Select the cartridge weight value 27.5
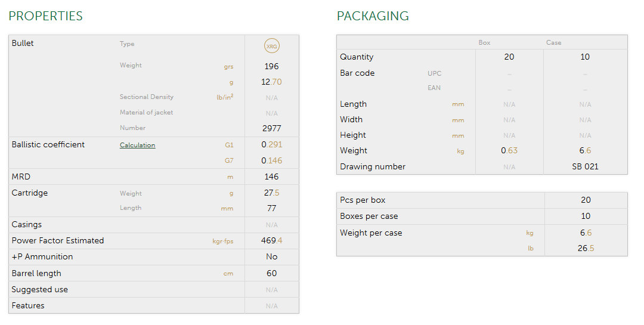This screenshot has height=325, width=644. [x=271, y=193]
